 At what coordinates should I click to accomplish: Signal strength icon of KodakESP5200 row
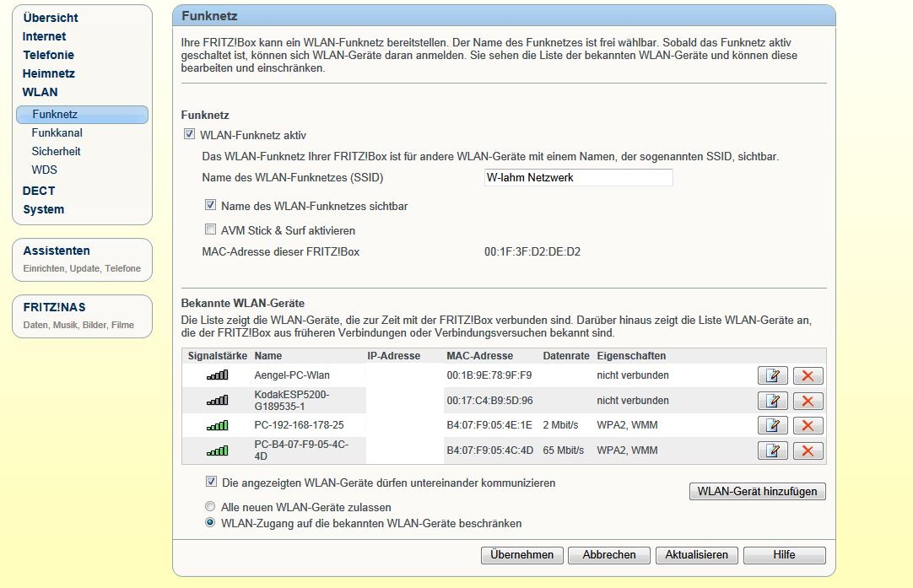[217, 401]
